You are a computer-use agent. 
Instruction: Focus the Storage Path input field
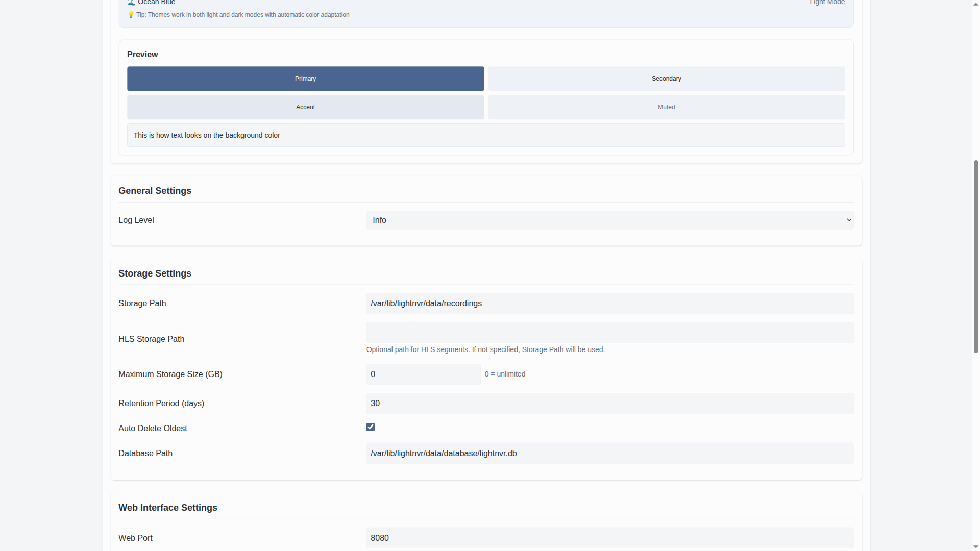pos(610,304)
